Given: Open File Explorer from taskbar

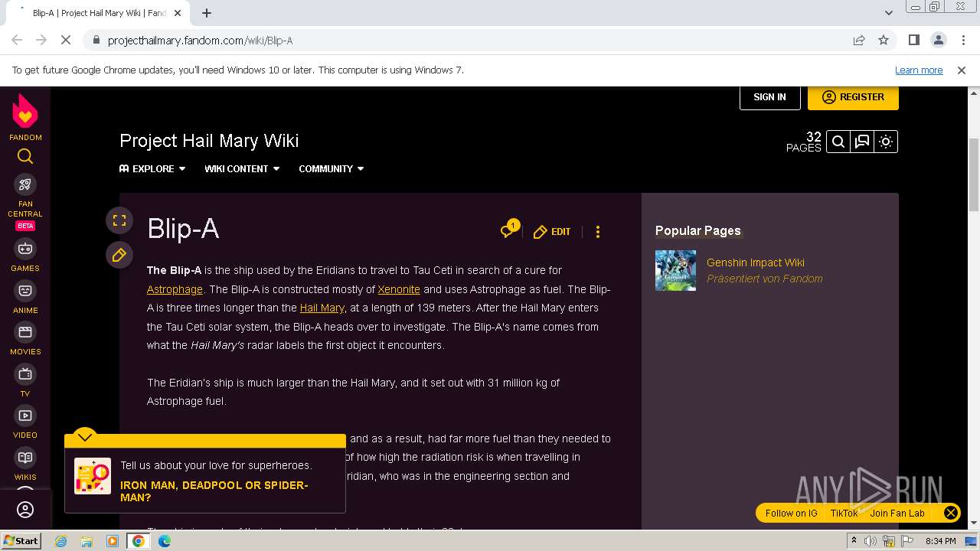Looking at the screenshot, I should coord(87,541).
